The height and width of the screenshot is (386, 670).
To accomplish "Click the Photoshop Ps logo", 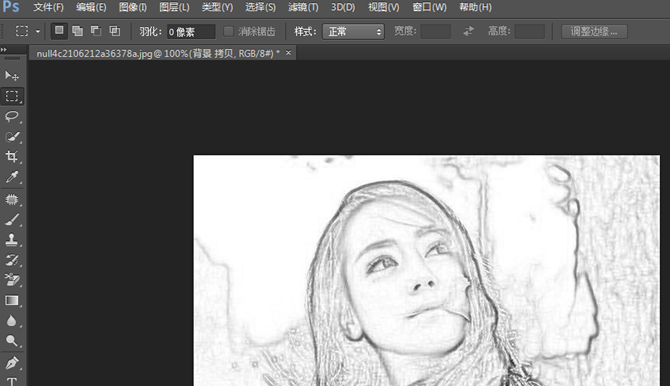I will click(x=10, y=7).
